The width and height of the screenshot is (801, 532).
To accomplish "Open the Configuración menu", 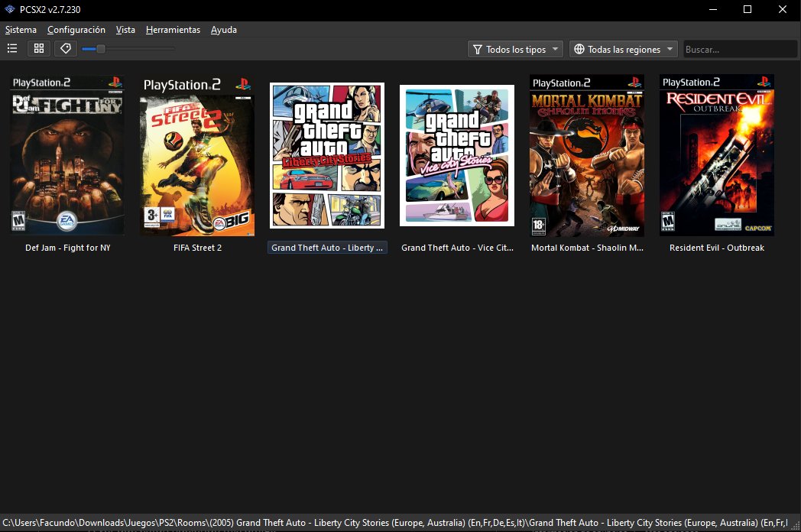I will pyautogui.click(x=76, y=30).
